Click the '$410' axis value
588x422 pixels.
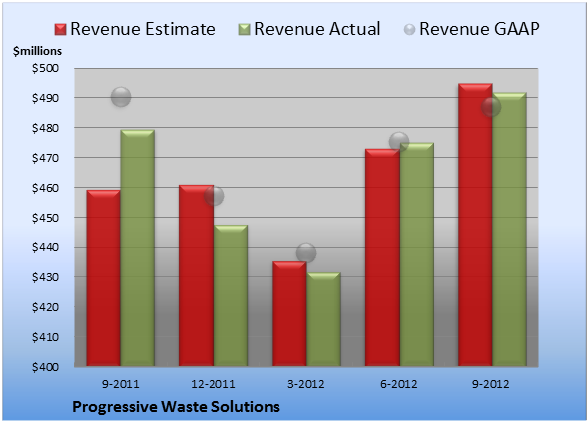45,337
